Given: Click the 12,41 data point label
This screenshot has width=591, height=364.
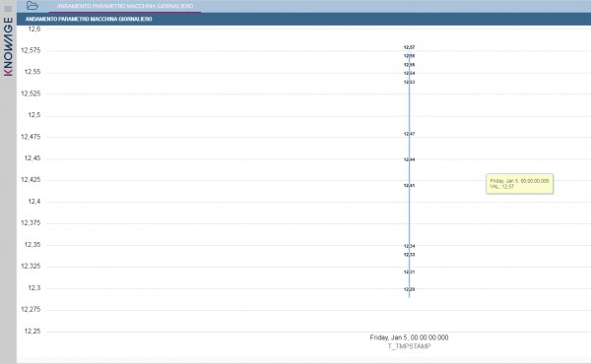Looking at the screenshot, I should point(409,186).
